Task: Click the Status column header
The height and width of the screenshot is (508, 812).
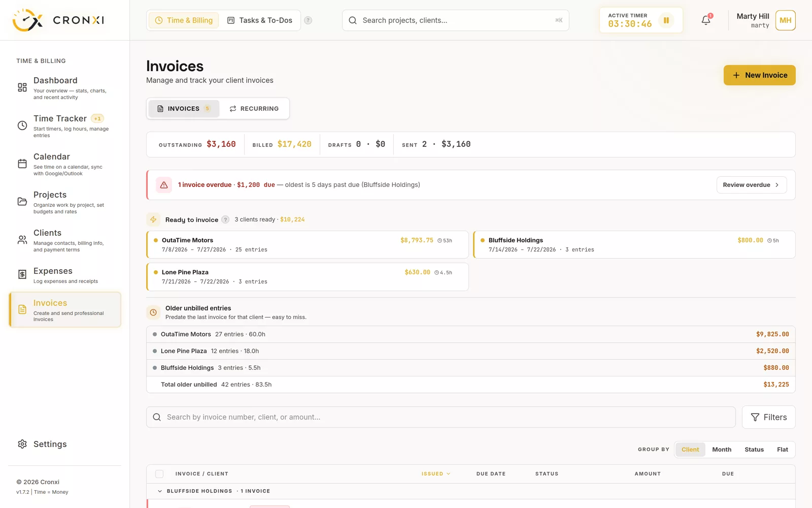Action: 547,474
